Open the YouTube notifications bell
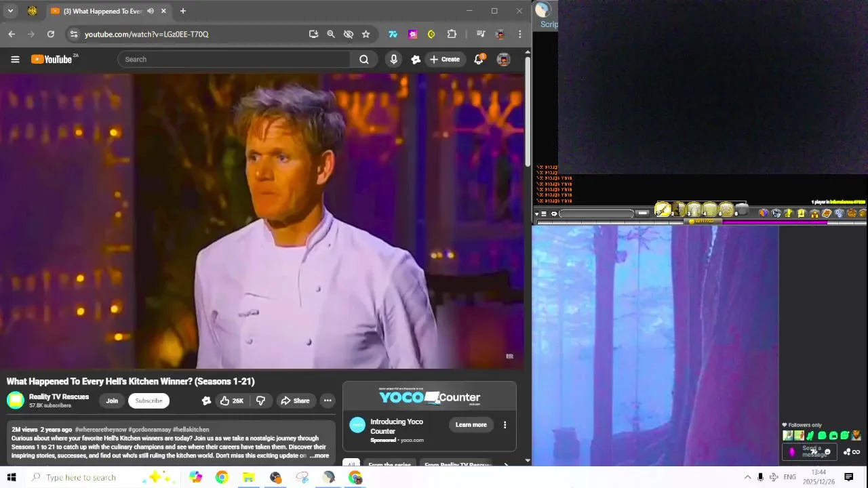The width and height of the screenshot is (868, 488). [479, 60]
